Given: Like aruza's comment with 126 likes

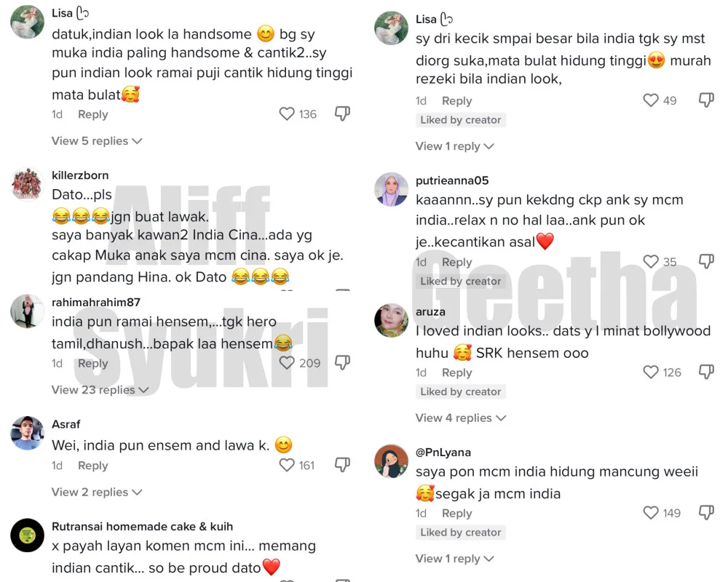Looking at the screenshot, I should [651, 372].
